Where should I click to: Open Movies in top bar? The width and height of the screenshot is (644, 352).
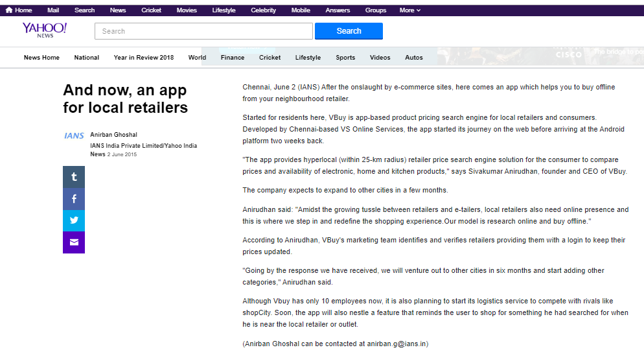[187, 10]
